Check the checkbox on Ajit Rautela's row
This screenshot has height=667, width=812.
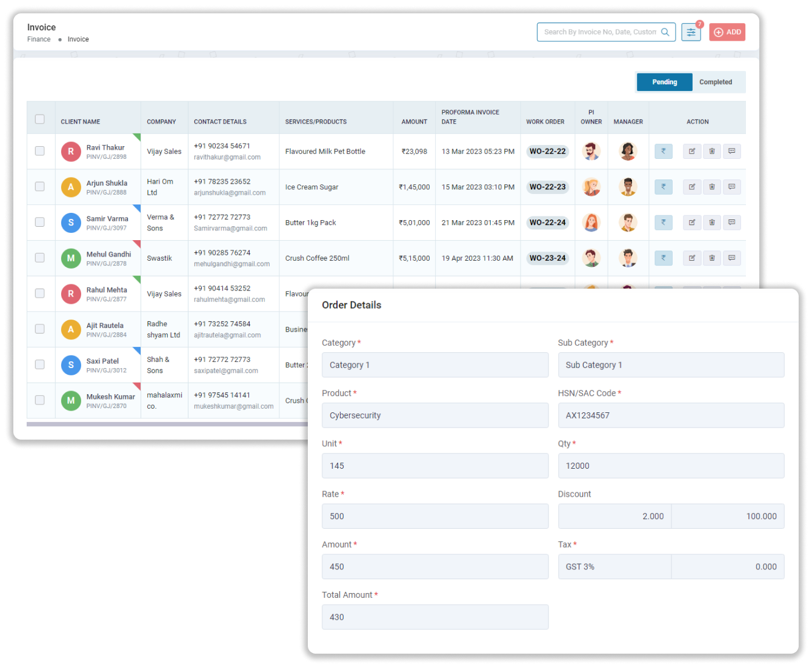(41, 329)
